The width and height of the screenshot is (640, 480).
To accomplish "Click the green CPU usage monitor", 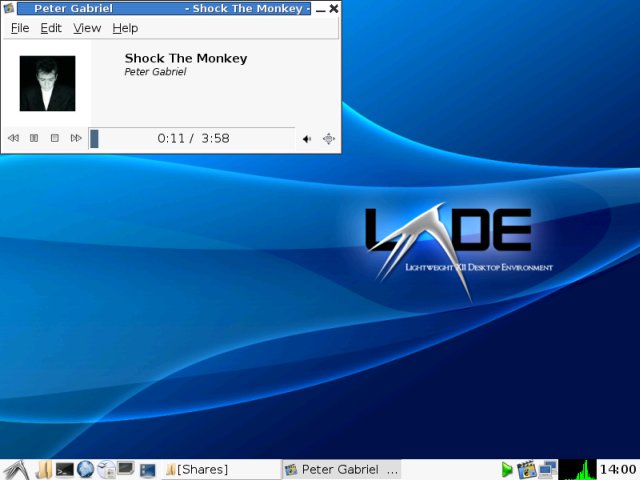I will [x=578, y=470].
